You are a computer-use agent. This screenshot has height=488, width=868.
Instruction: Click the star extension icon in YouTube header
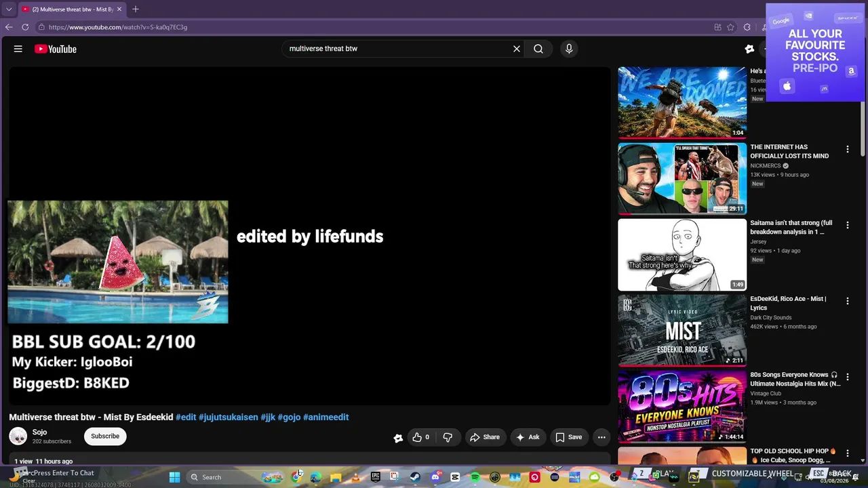[749, 49]
